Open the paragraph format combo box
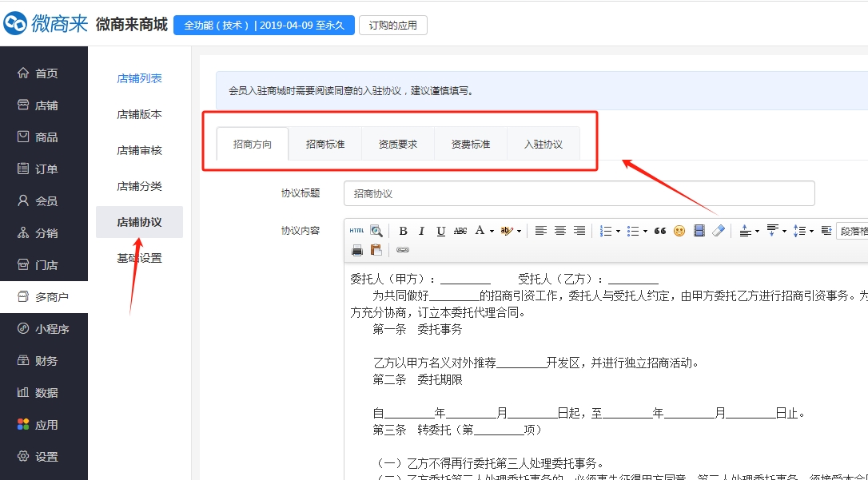The width and height of the screenshot is (868, 480). 851,231
